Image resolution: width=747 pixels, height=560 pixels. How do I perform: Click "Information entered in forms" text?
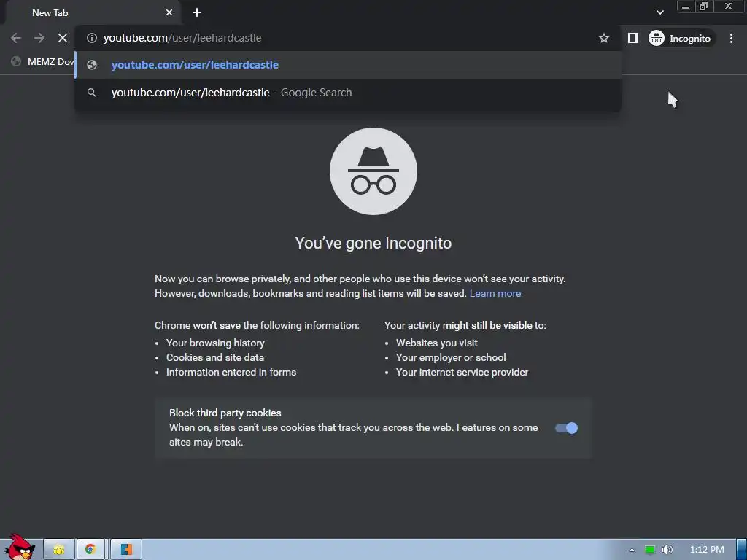[x=231, y=373]
